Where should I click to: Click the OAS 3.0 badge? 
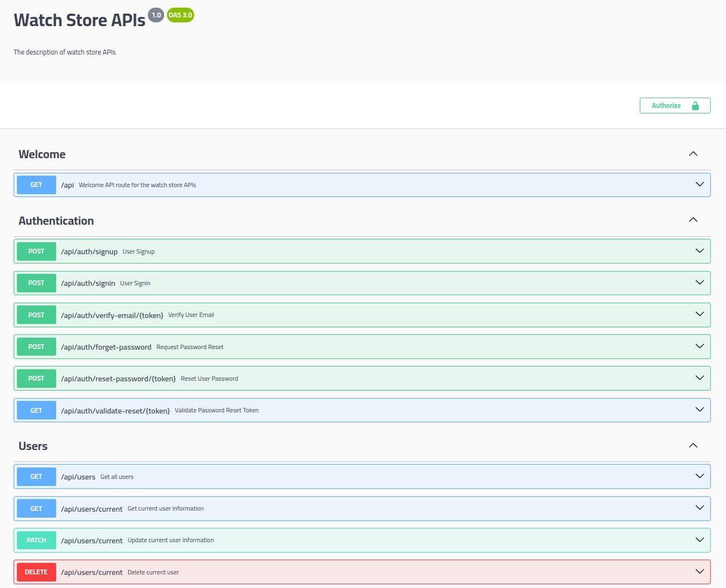click(x=181, y=15)
